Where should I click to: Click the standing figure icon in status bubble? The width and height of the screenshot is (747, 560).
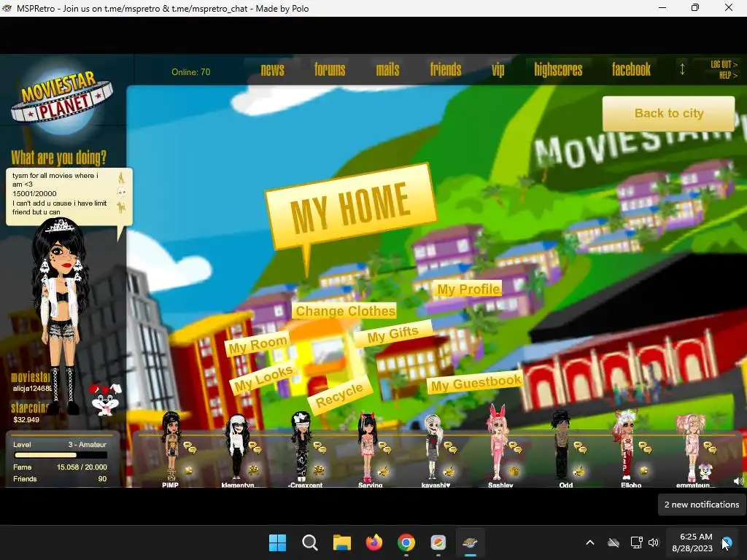point(122,178)
